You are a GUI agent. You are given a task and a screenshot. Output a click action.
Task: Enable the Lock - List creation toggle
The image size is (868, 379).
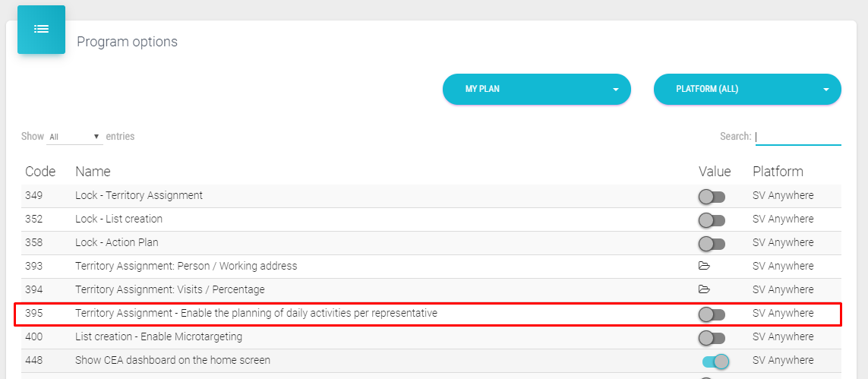pos(712,220)
